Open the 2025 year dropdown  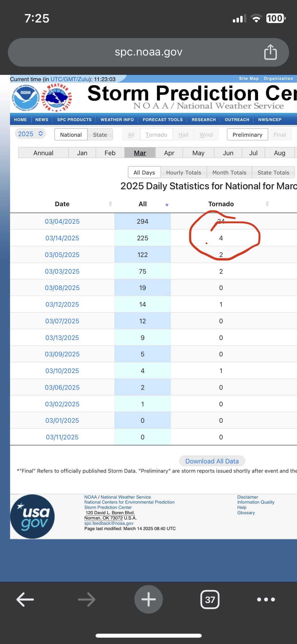30,134
